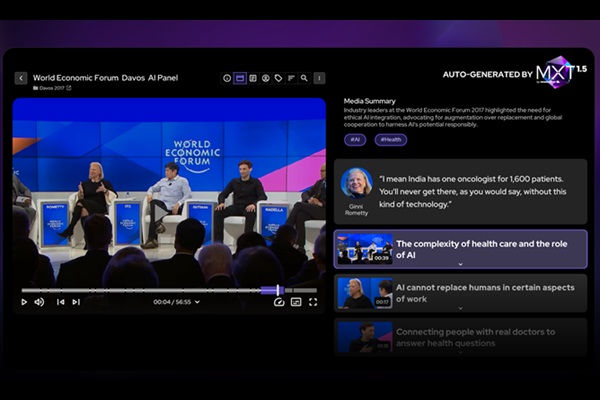Image resolution: width=600 pixels, height=400 pixels.
Task: Open the tags panel icon
Action: (279, 78)
